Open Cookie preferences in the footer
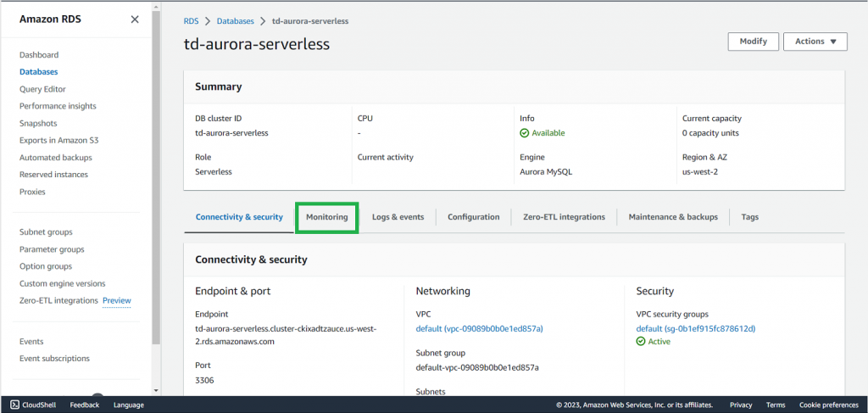868x413 pixels. pyautogui.click(x=828, y=405)
